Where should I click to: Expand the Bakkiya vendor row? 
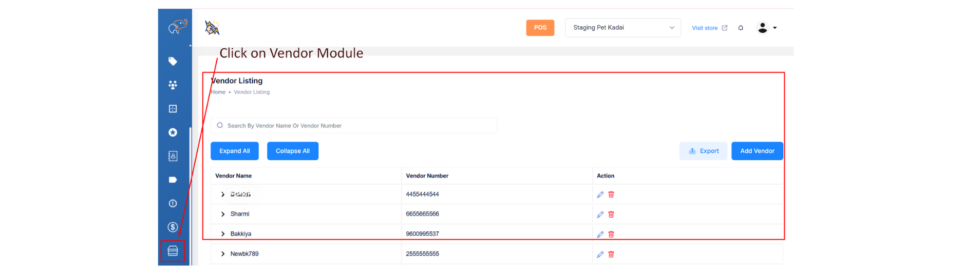pos(223,234)
